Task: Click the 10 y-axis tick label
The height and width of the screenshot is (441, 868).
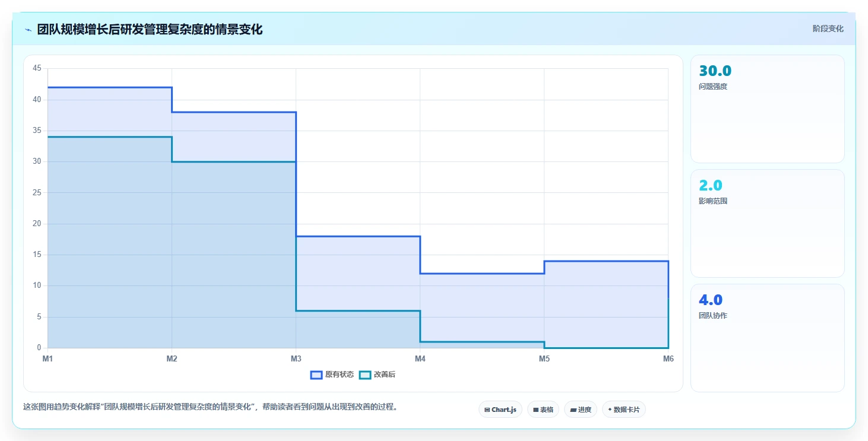Action: click(x=37, y=285)
